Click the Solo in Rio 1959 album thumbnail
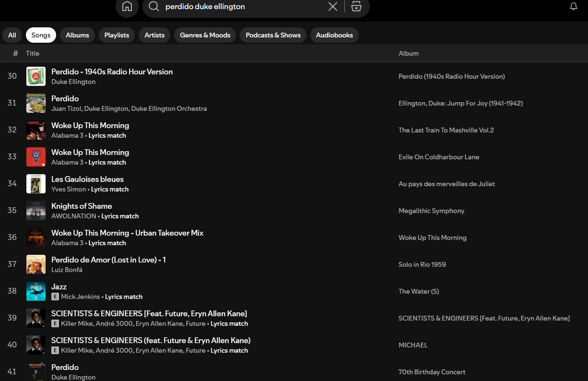This screenshot has width=588, height=381. [36, 264]
